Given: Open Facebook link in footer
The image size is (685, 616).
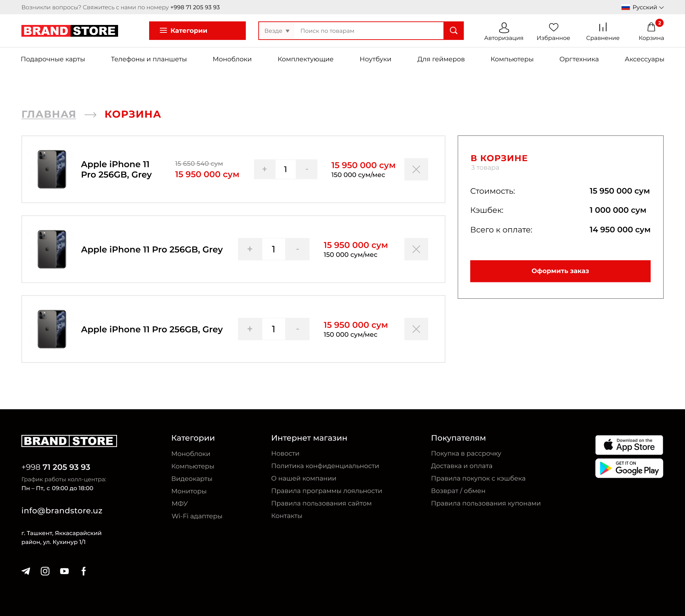Looking at the screenshot, I should coord(83,571).
